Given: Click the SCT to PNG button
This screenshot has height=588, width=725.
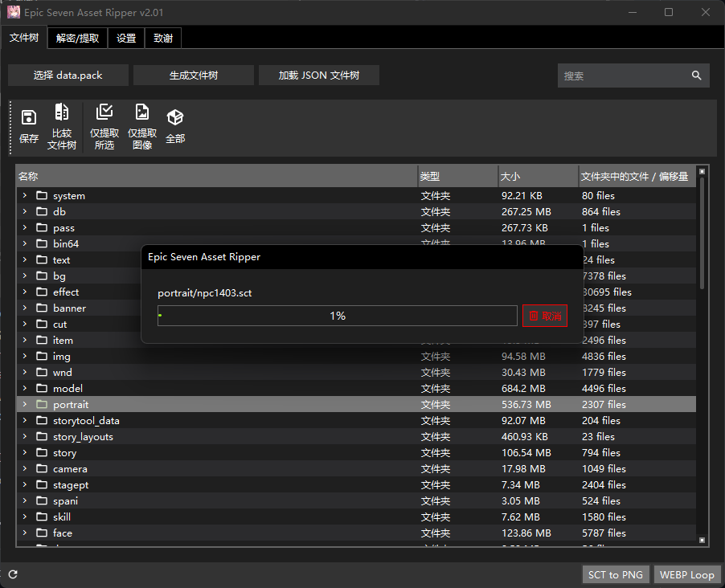Looking at the screenshot, I should (x=616, y=574).
